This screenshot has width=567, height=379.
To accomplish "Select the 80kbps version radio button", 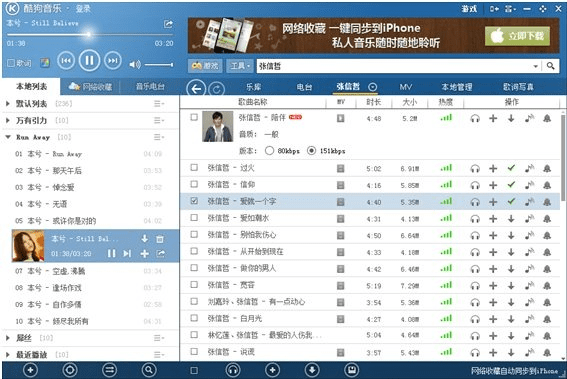I will (269, 150).
